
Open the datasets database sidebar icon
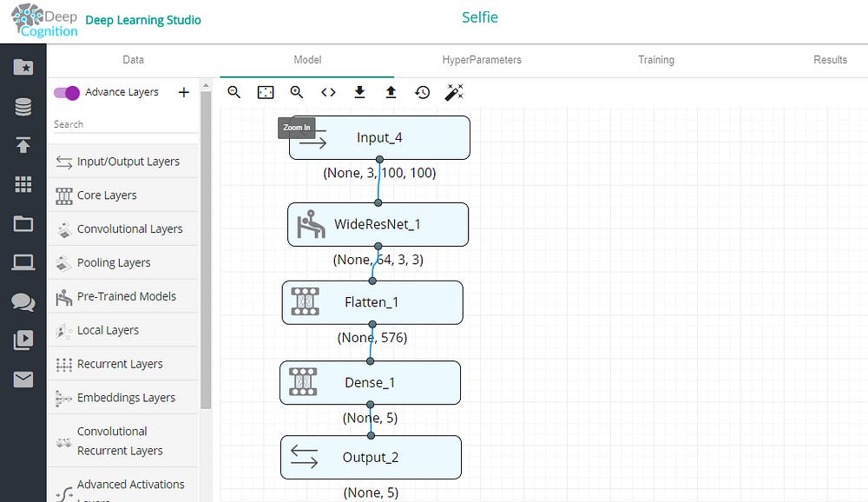[x=23, y=107]
